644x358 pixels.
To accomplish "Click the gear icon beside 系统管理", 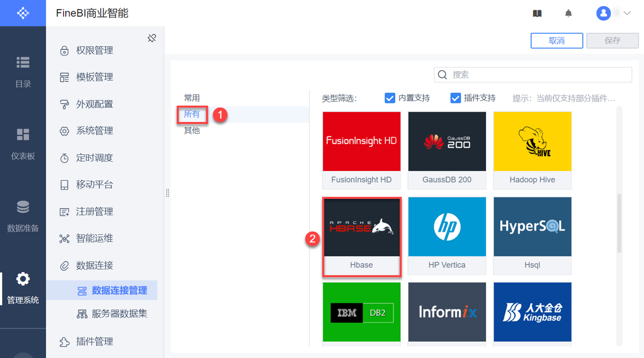I will (x=64, y=131).
